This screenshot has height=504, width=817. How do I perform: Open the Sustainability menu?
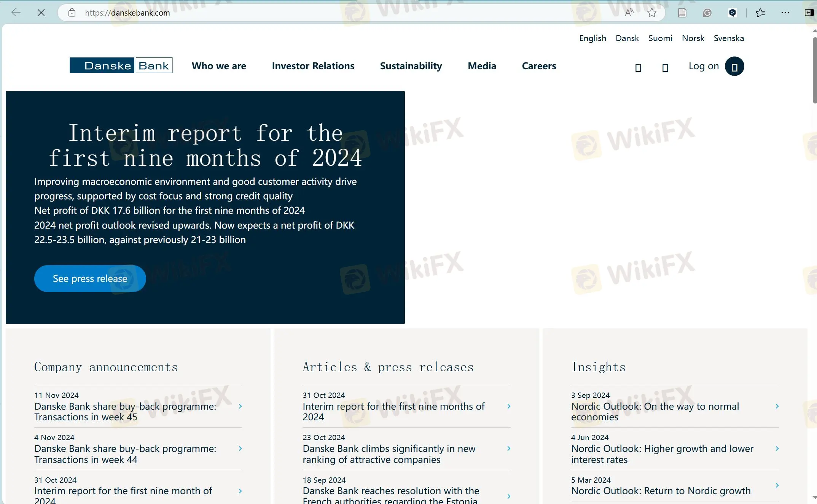point(411,66)
